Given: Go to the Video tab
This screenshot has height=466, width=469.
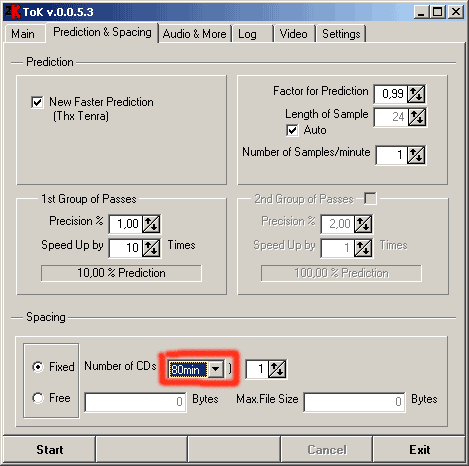Looking at the screenshot, I should pyautogui.click(x=293, y=34).
